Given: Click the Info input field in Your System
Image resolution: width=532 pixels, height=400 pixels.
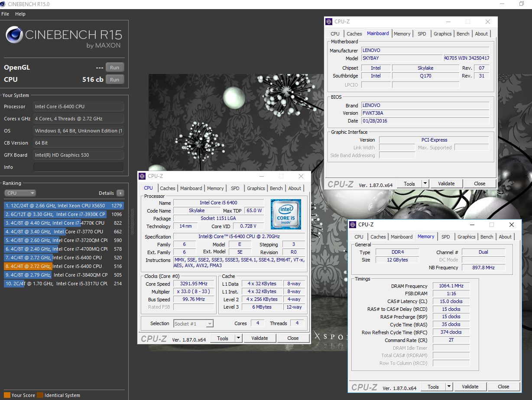Looking at the screenshot, I should click(x=78, y=167).
